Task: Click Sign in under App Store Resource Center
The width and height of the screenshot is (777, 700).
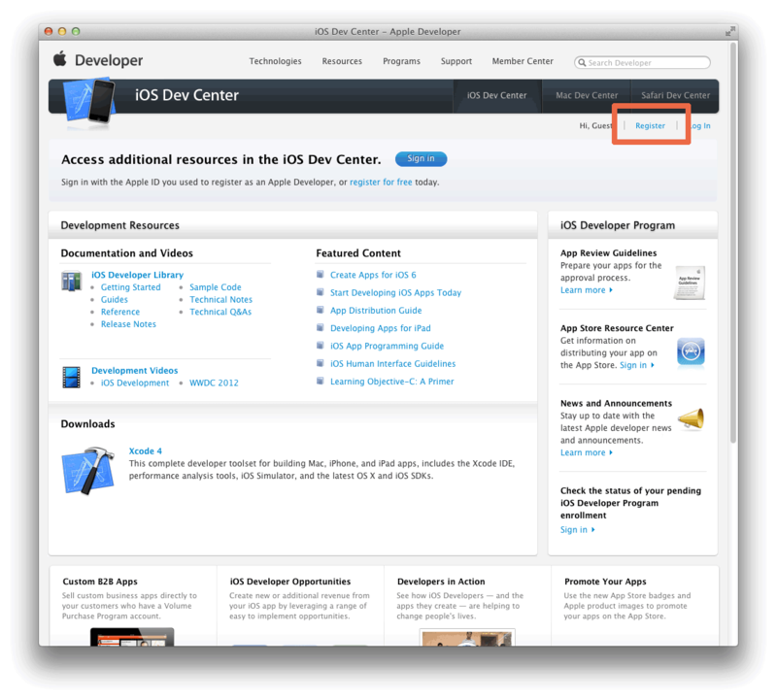Action: click(x=637, y=365)
